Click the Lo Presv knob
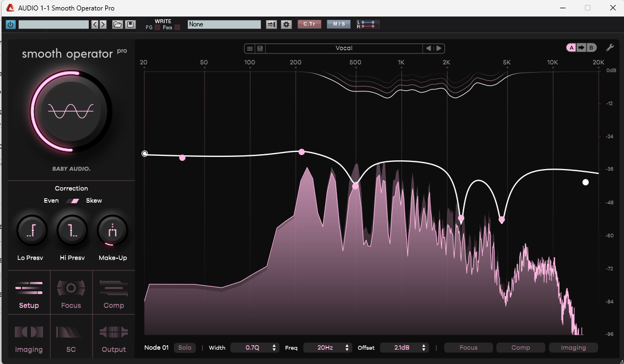 coord(31,231)
